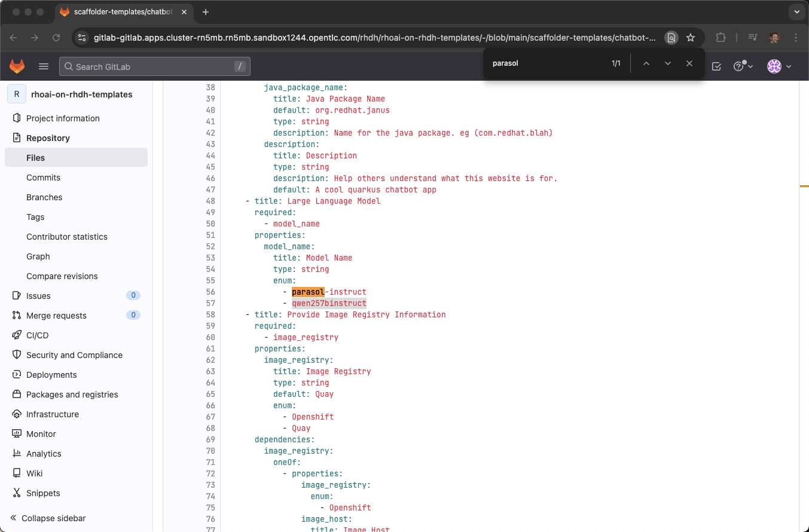Focus the Search GitLab field
The width and height of the screenshot is (809, 532).
154,66
